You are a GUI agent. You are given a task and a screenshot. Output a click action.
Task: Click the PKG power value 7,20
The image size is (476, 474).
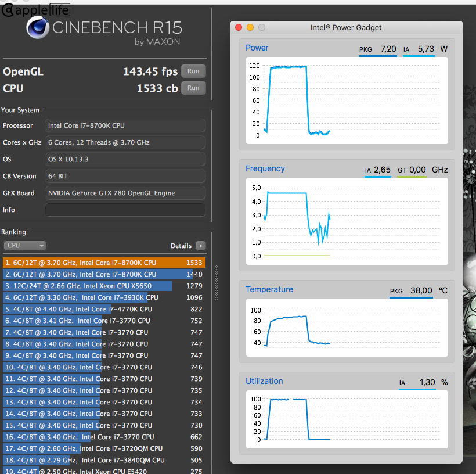388,49
